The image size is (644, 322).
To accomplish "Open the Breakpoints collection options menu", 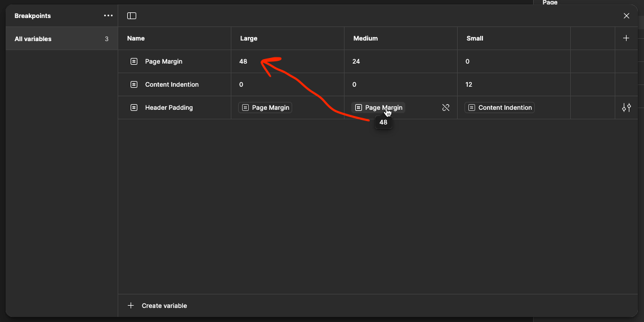I will (x=108, y=16).
